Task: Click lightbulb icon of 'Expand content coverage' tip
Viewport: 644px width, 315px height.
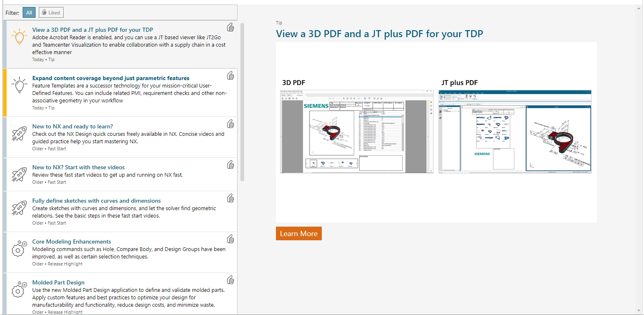Action: tap(19, 85)
